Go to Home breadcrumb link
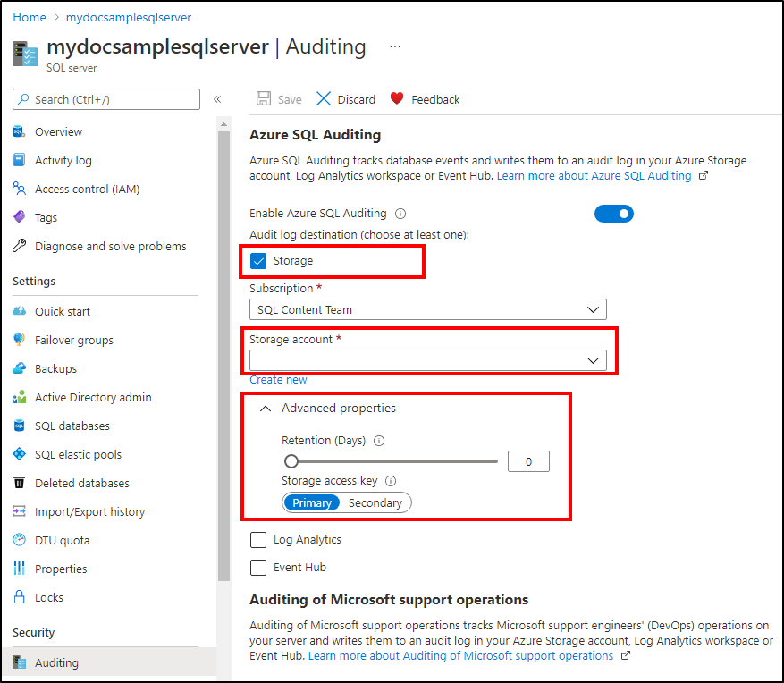The height and width of the screenshot is (683, 784). [x=30, y=17]
